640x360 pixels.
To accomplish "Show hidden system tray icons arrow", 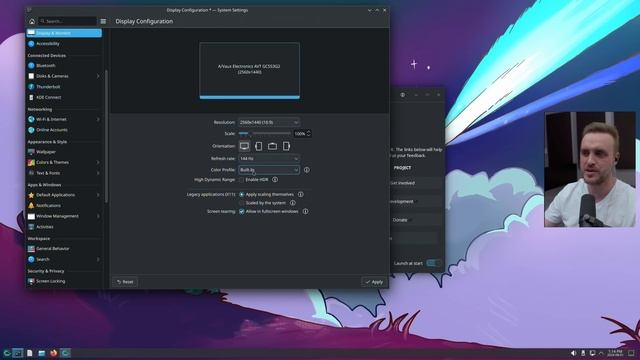I will pos(601,353).
